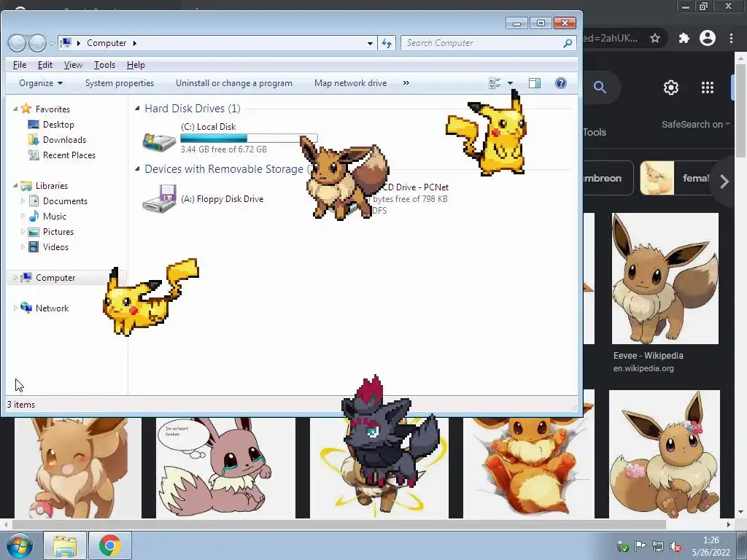Click the network tray icon

658,547
